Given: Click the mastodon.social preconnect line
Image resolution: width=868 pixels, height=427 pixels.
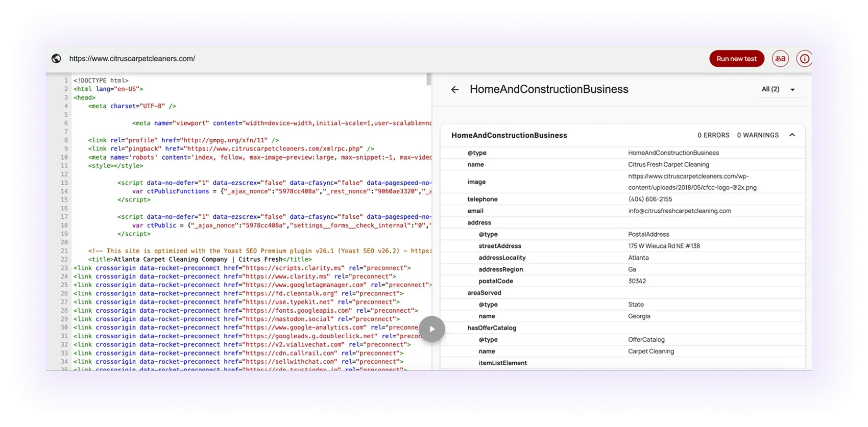Looking at the screenshot, I should click(236, 319).
